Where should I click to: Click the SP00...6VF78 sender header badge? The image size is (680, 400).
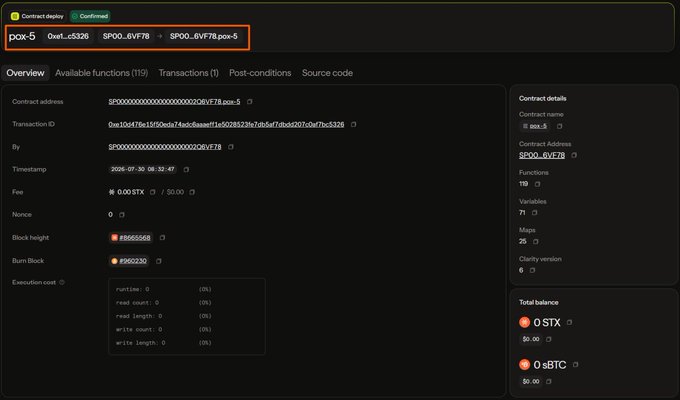tap(126, 36)
